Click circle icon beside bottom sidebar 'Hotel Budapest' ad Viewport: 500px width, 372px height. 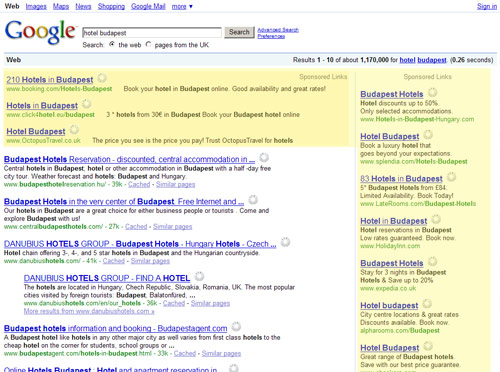[428, 346]
